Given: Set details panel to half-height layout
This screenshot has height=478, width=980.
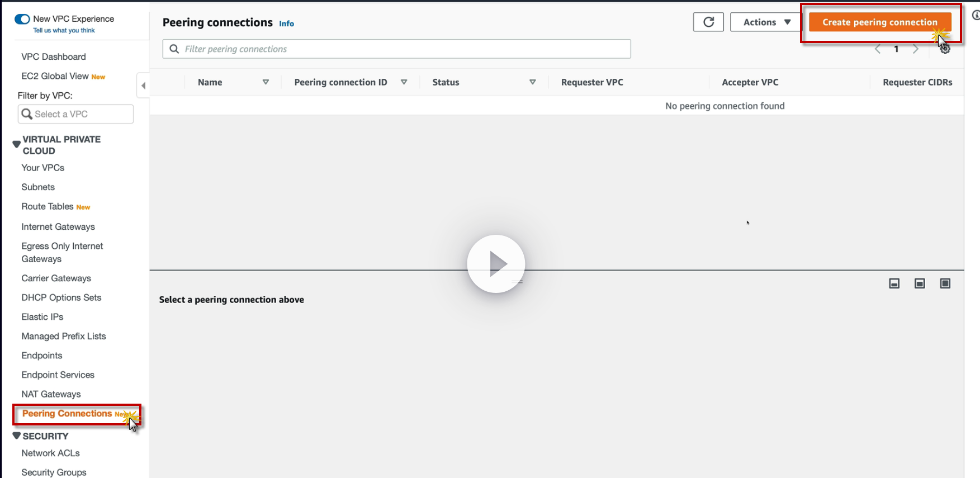Looking at the screenshot, I should pos(920,283).
